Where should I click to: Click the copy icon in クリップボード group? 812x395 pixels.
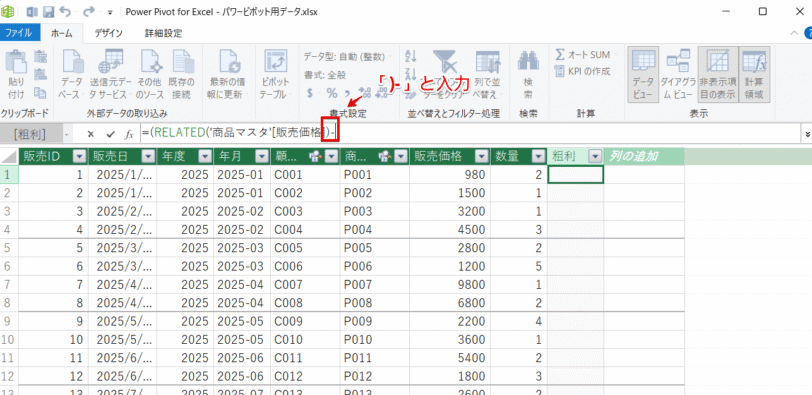coord(39,92)
